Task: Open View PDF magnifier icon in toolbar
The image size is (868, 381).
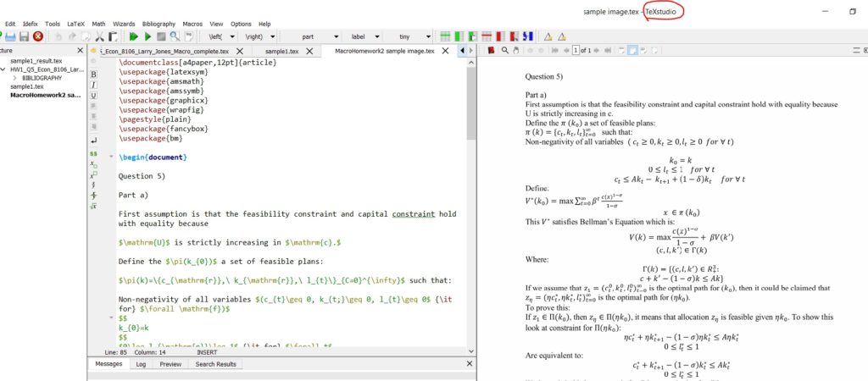Action: (175, 36)
